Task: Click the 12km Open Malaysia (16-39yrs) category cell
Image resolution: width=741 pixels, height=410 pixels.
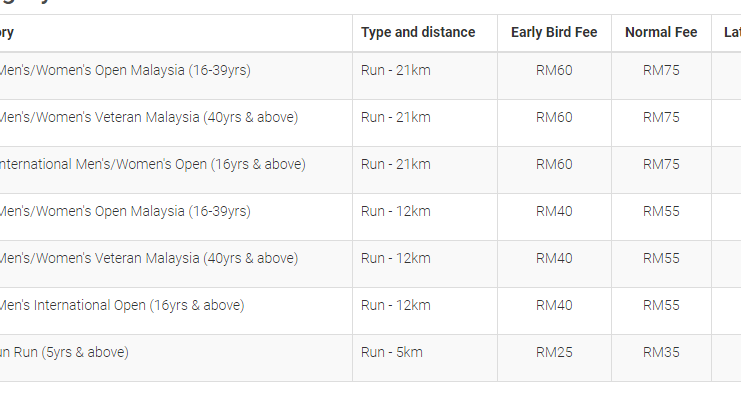Action: click(124, 211)
